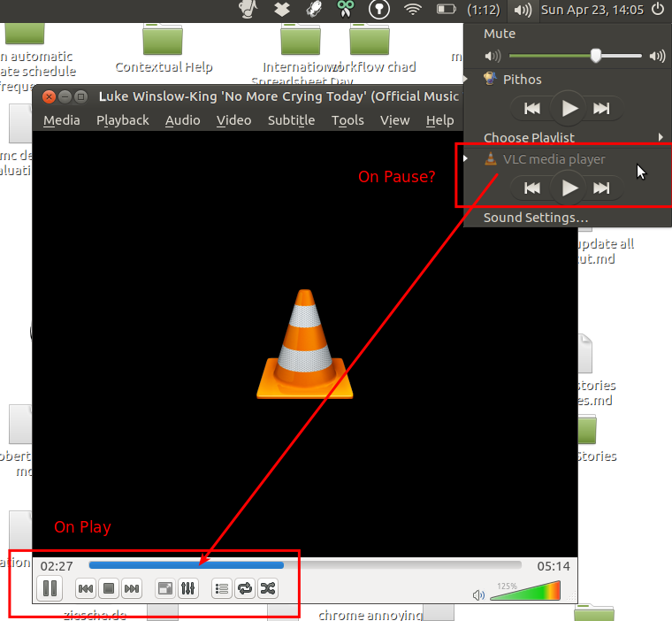
Task: Click the VLC cone in video area
Action: [305, 344]
